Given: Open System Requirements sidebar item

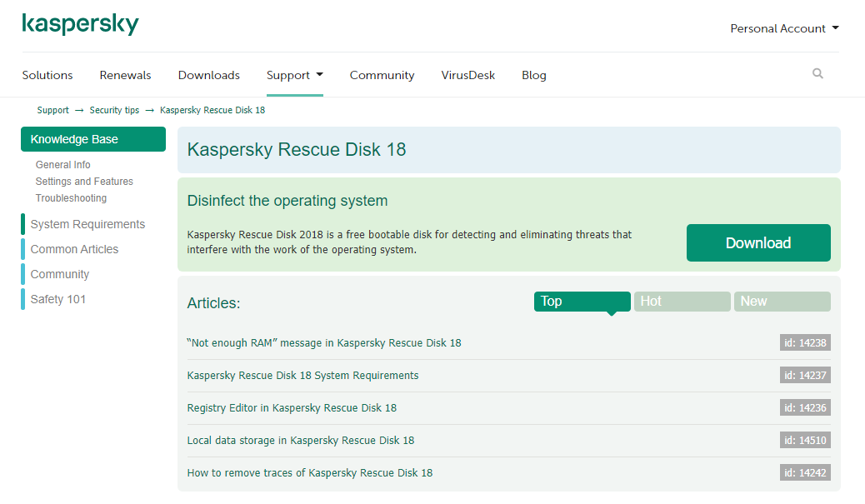Looking at the screenshot, I should [87, 224].
